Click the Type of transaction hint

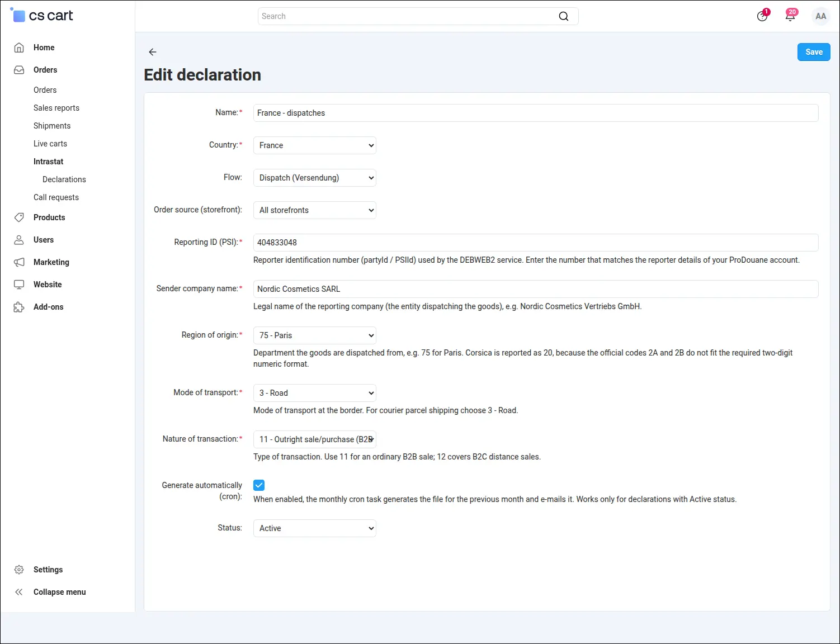[397, 457]
